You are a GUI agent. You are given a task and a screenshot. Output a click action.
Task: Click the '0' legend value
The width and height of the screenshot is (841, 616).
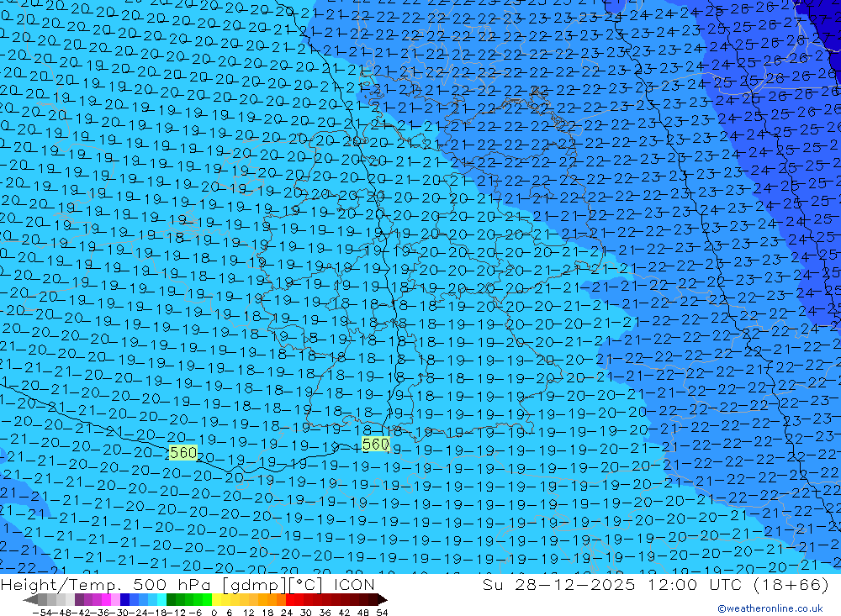click(x=214, y=613)
